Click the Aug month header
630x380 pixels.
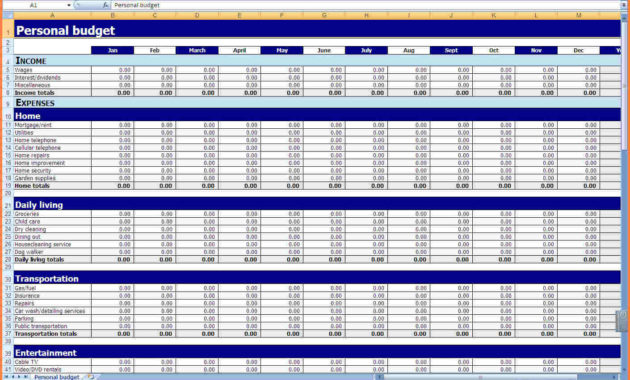pos(409,50)
